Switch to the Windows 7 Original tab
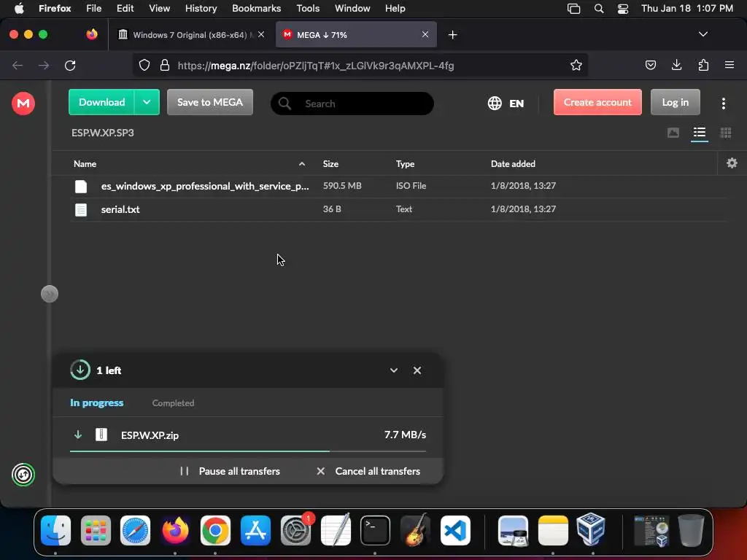 click(191, 35)
